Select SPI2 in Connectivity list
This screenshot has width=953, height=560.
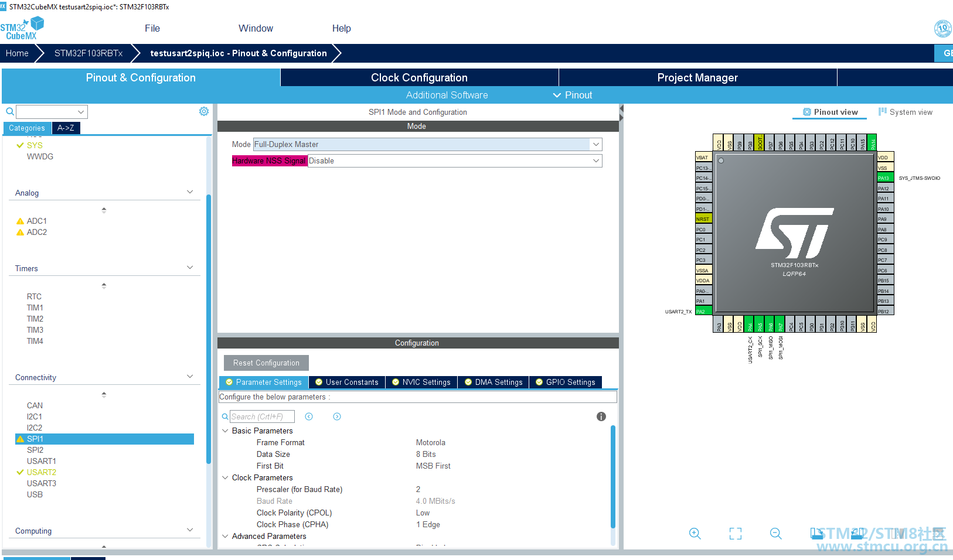tap(35, 450)
